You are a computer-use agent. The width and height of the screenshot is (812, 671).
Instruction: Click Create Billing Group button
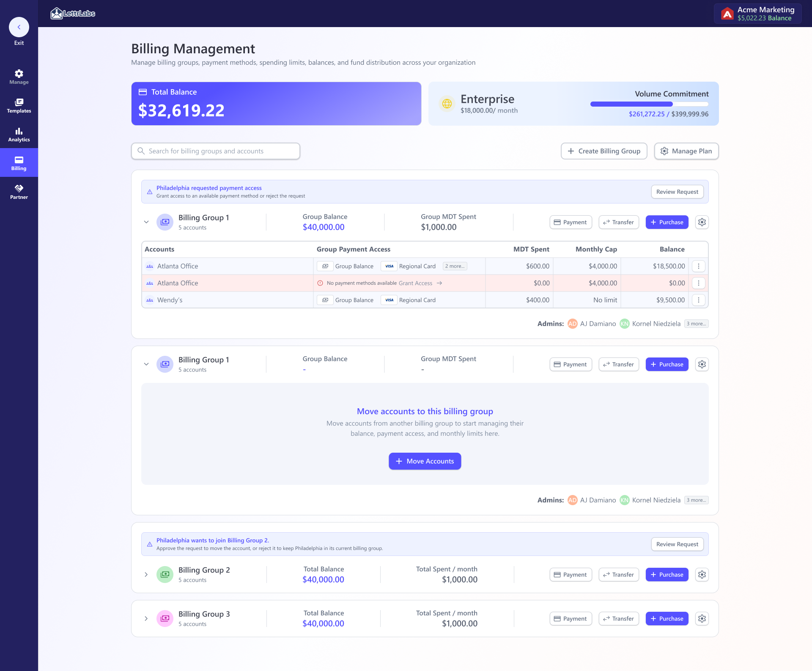(604, 151)
